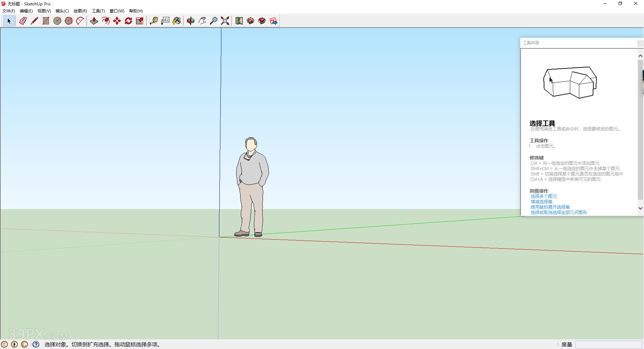
Task: Activate the Line drawing tool
Action: pos(34,21)
